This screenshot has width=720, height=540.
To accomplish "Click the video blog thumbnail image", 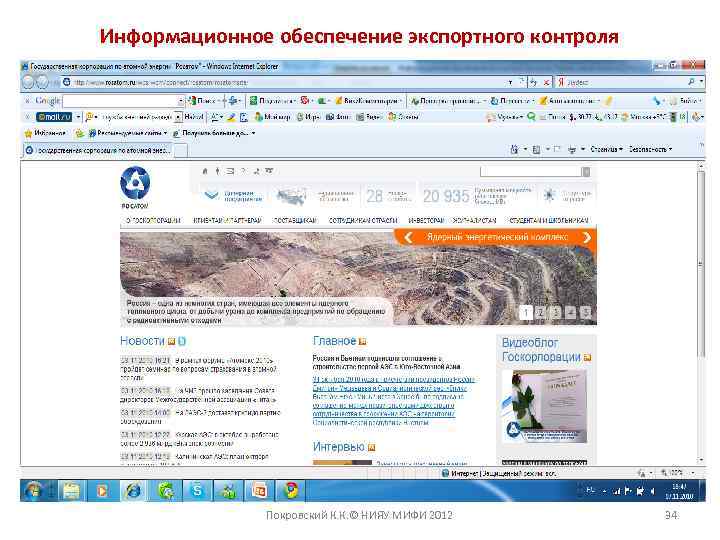I will (x=545, y=406).
